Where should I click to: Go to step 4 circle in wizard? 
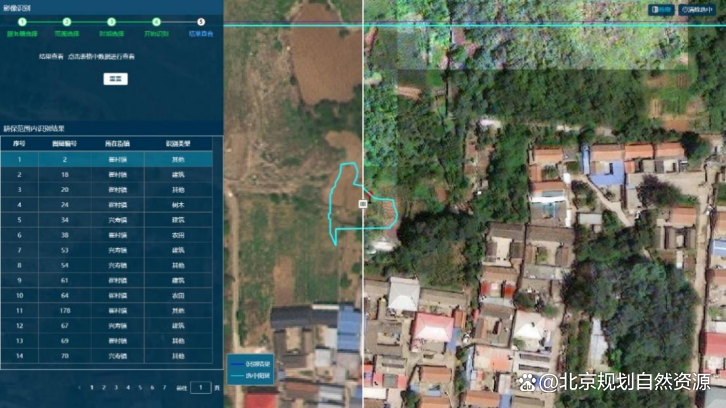156,21
